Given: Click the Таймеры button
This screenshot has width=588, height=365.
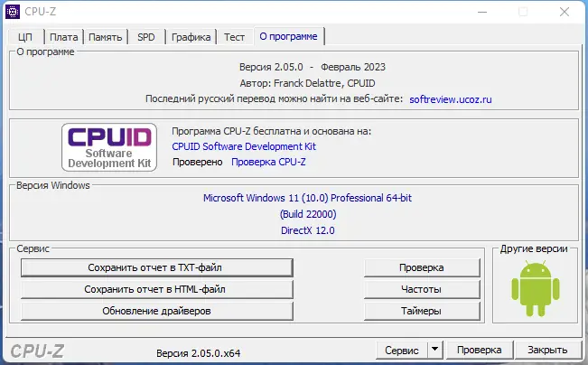Looking at the screenshot, I should [x=422, y=311].
